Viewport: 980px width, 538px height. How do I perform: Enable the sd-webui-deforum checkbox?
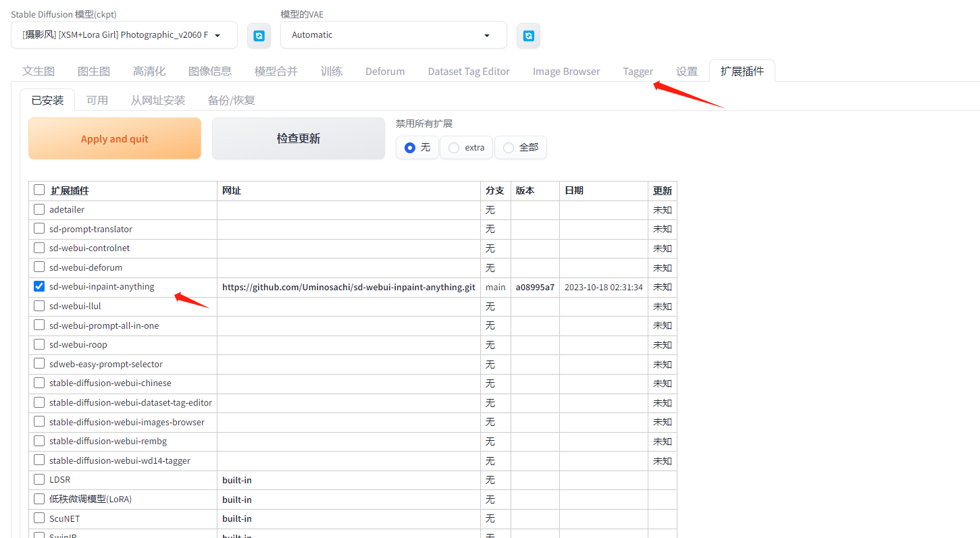39,267
